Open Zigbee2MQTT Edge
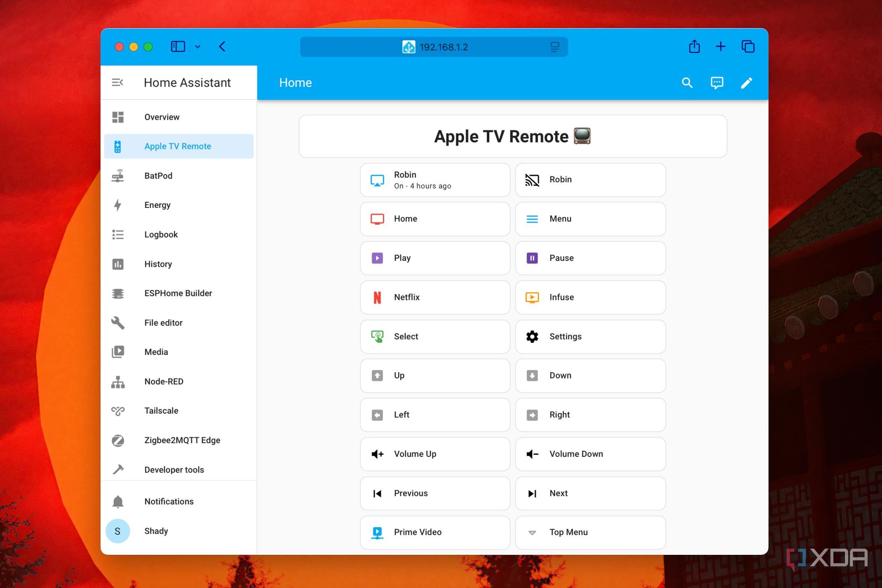Screen dimensions: 882x588 click(x=179, y=440)
